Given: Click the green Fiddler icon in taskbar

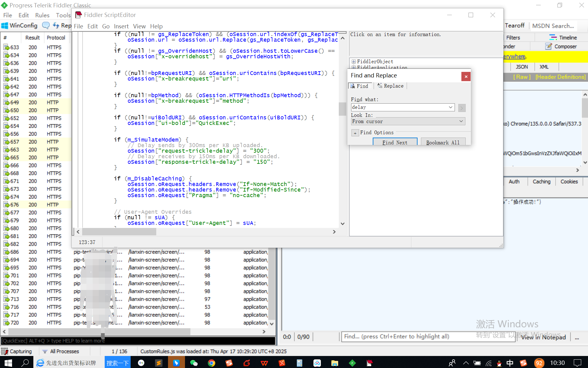Looking at the screenshot, I should [352, 363].
